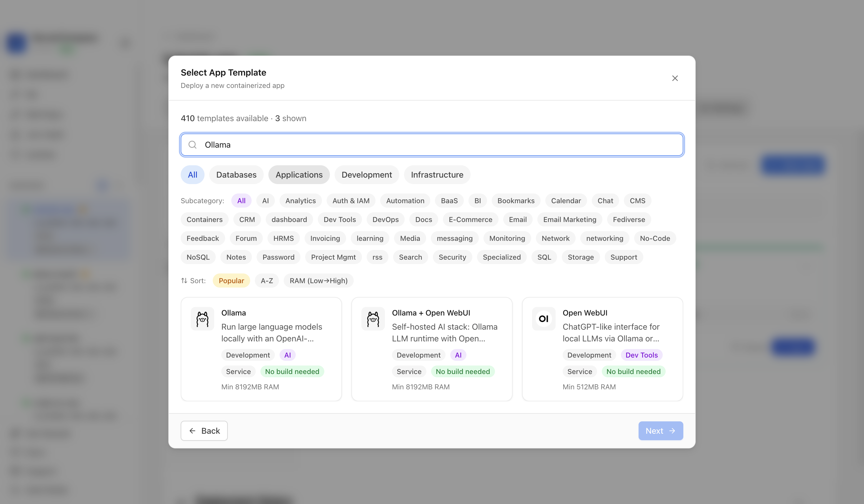Filter by BaaS subcategory
Screen dimensions: 864x504
[x=449, y=201]
